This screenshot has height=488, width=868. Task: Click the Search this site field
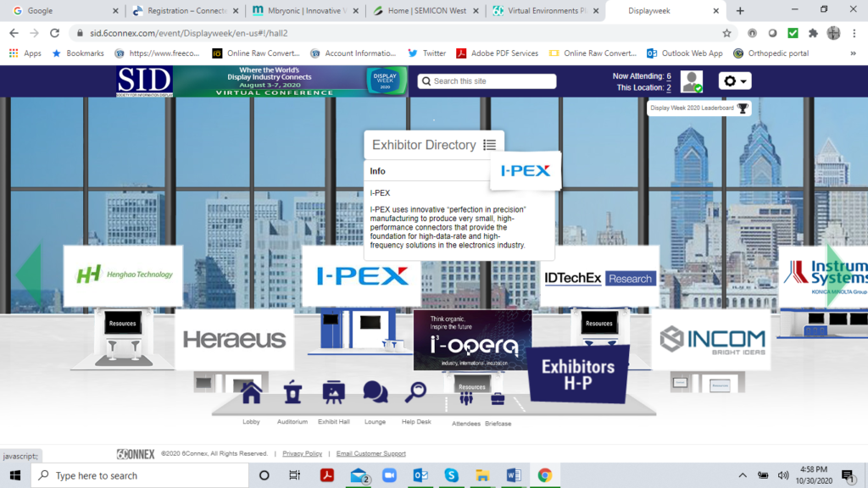(487, 81)
